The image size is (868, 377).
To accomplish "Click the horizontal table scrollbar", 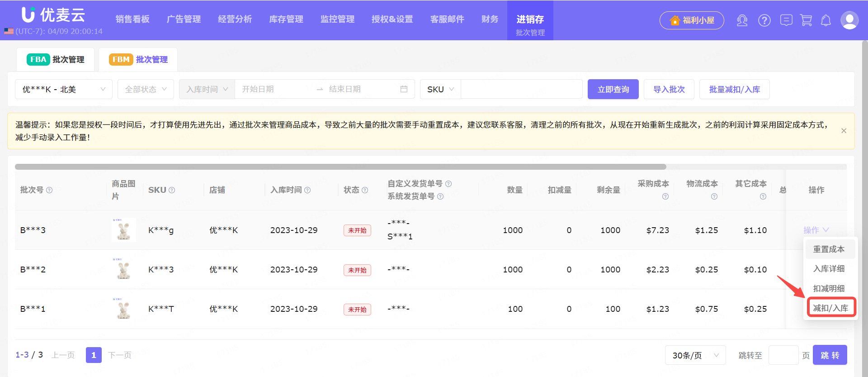I will [x=340, y=167].
